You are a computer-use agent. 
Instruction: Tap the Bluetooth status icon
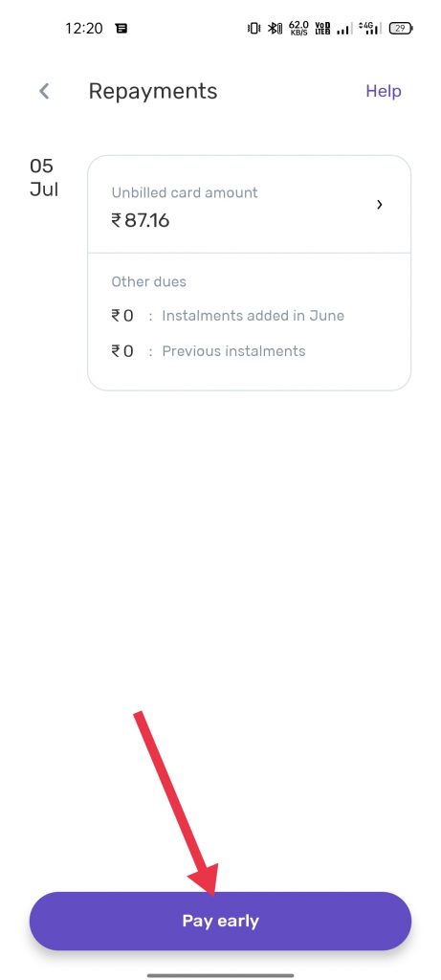(x=275, y=28)
